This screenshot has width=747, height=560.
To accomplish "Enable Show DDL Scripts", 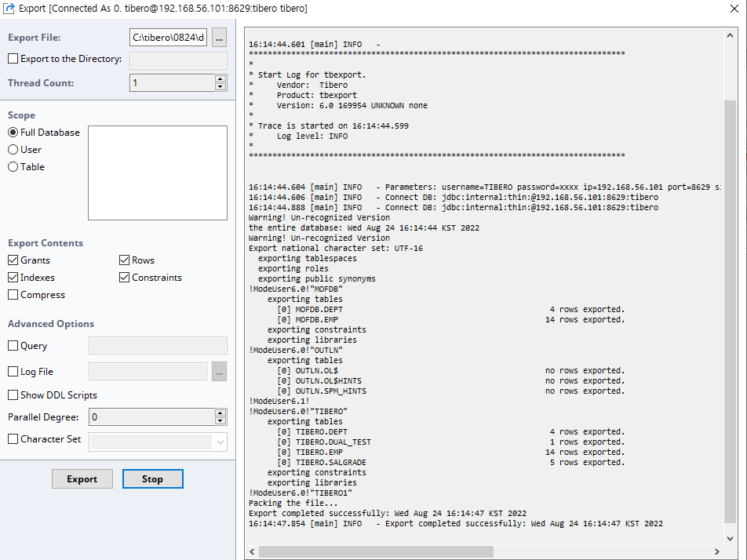I will click(x=13, y=395).
